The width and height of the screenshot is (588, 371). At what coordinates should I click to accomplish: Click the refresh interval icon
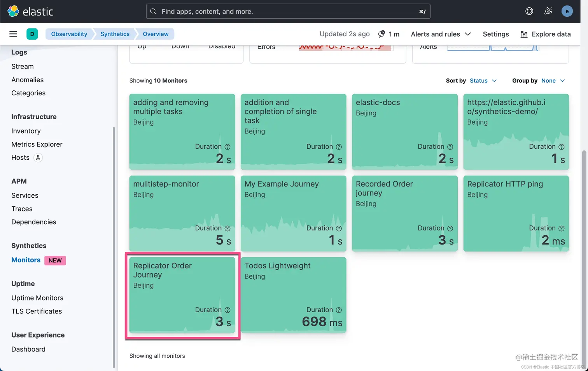pos(381,34)
